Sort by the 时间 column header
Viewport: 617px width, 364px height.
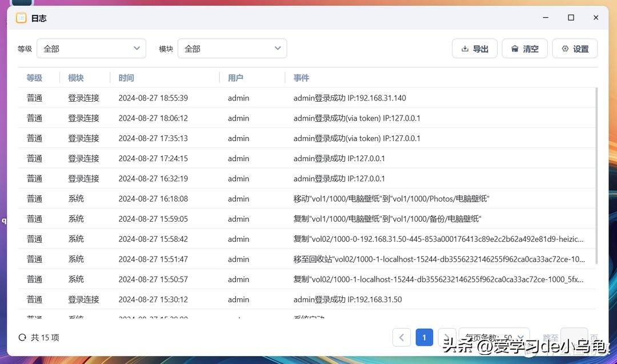[x=126, y=78]
